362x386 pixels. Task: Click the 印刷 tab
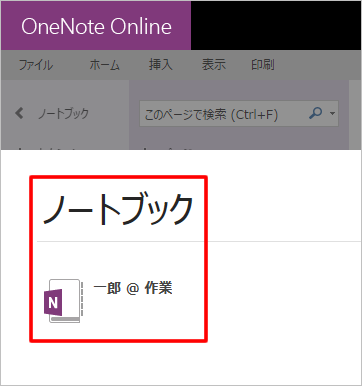[x=263, y=65]
